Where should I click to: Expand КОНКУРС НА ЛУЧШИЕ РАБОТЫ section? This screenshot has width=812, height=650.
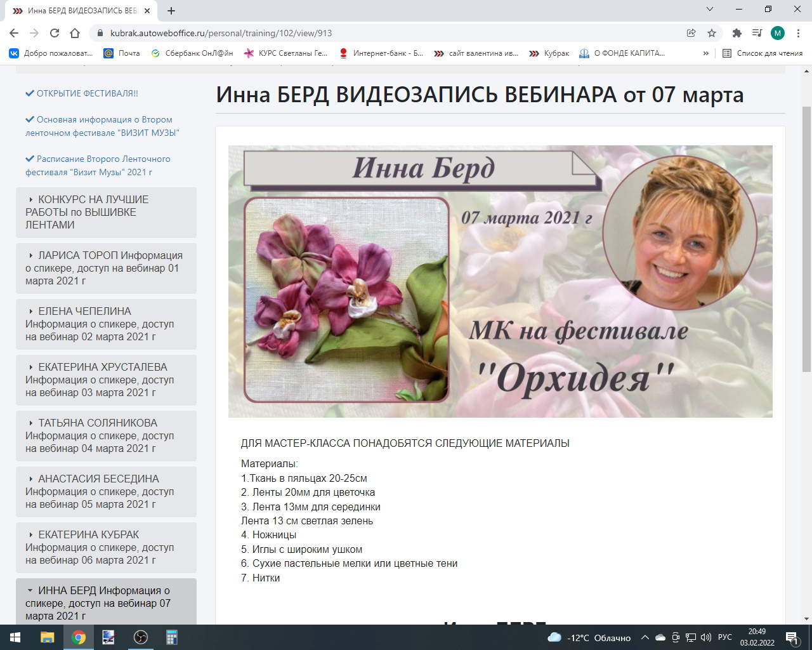pyautogui.click(x=106, y=212)
